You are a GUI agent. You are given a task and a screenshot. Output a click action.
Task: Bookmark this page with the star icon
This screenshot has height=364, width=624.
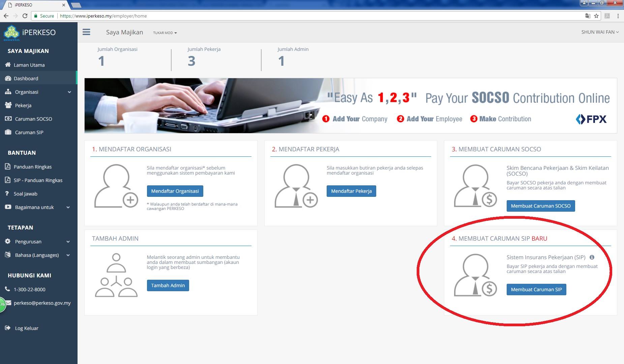tap(596, 16)
